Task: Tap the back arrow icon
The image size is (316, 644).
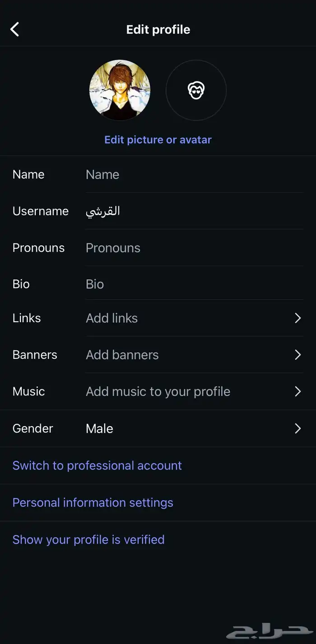Action: tap(15, 30)
